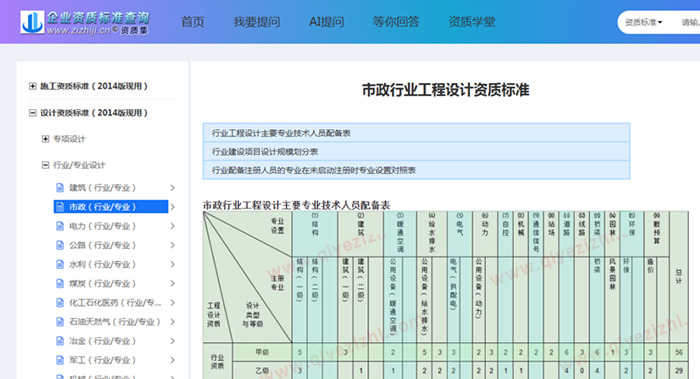Open link 行业建设项目设计规模划分表
This screenshot has height=379, width=700.
[265, 152]
